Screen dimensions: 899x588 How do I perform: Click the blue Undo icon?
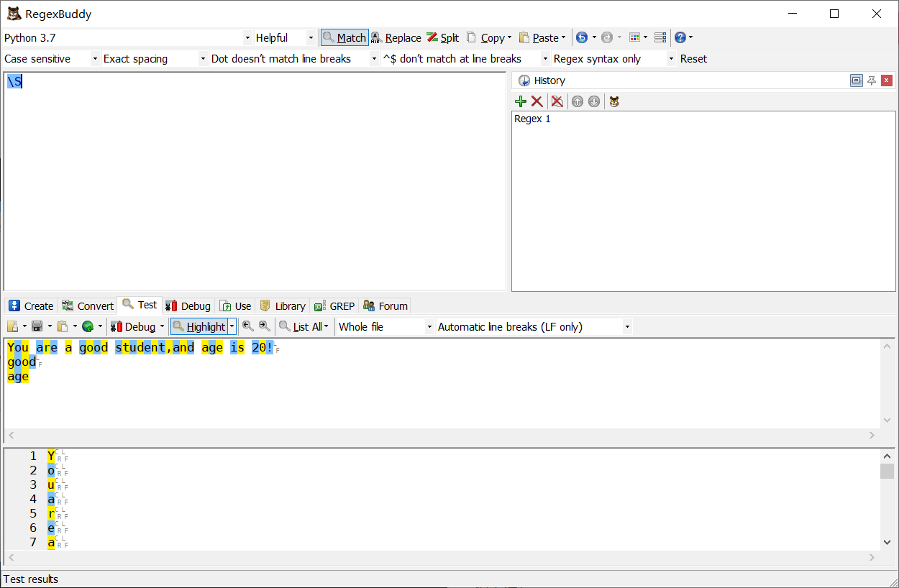pos(582,37)
